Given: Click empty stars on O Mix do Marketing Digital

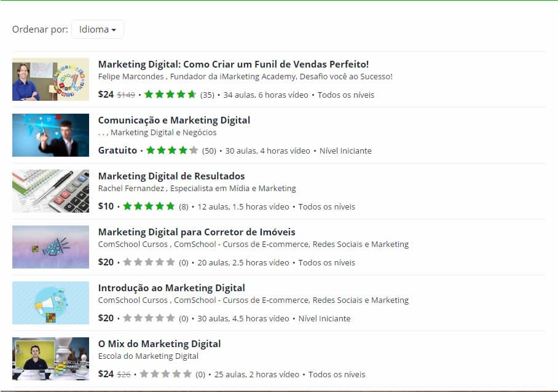Looking at the screenshot, I should coord(165,374).
